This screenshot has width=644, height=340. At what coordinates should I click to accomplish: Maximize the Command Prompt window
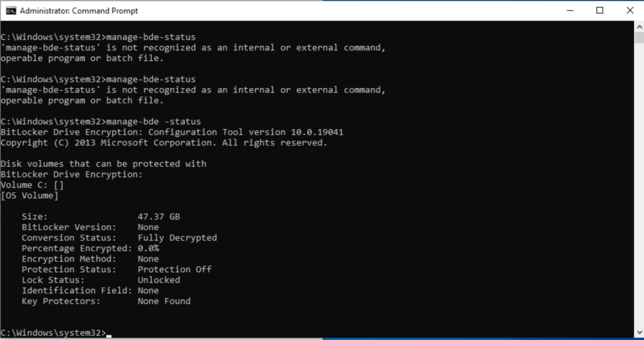(600, 11)
